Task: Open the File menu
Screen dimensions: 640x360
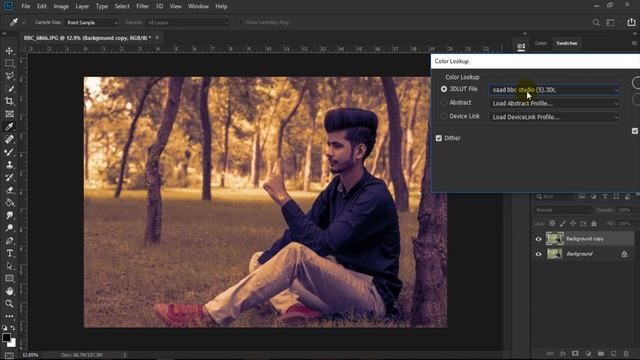Action: [26, 6]
